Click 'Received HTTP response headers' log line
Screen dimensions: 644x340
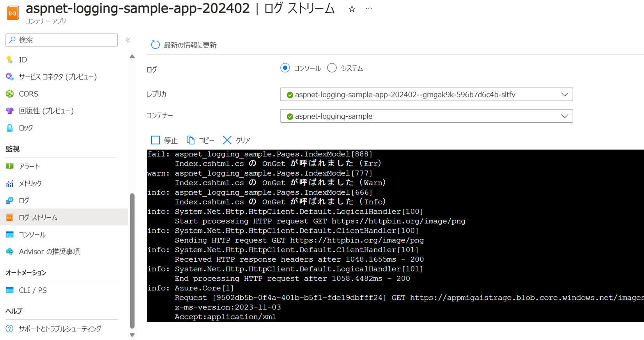click(x=299, y=259)
